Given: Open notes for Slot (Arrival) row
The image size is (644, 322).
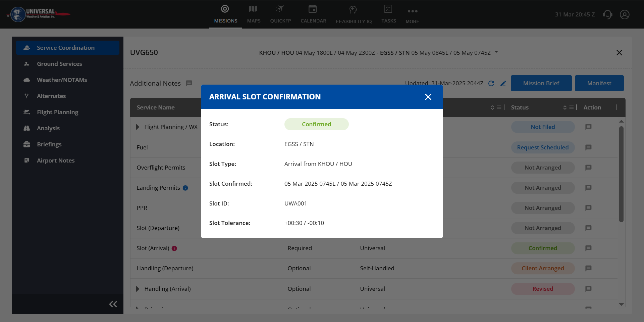Looking at the screenshot, I should 588,248.
